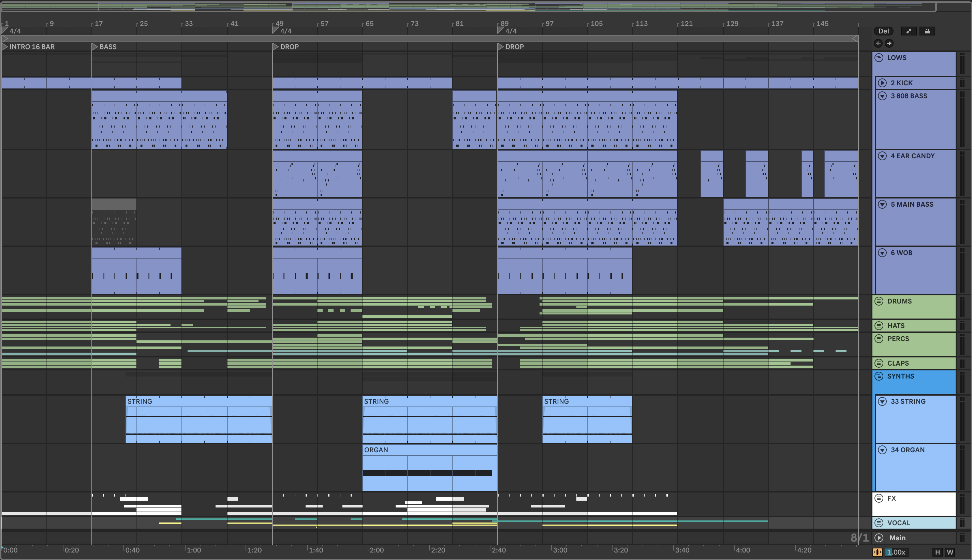Click the LOWS track level meter
Viewport: 972px width, 560px height.
(x=962, y=64)
